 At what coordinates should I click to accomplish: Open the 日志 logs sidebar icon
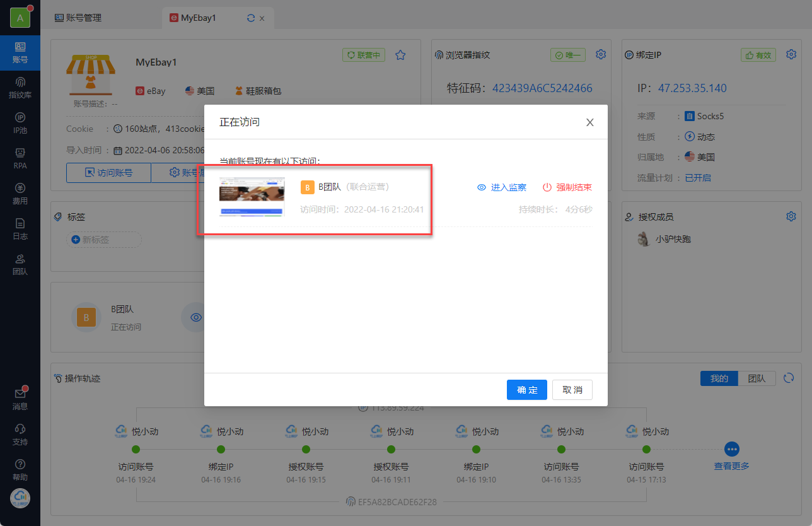(20, 230)
